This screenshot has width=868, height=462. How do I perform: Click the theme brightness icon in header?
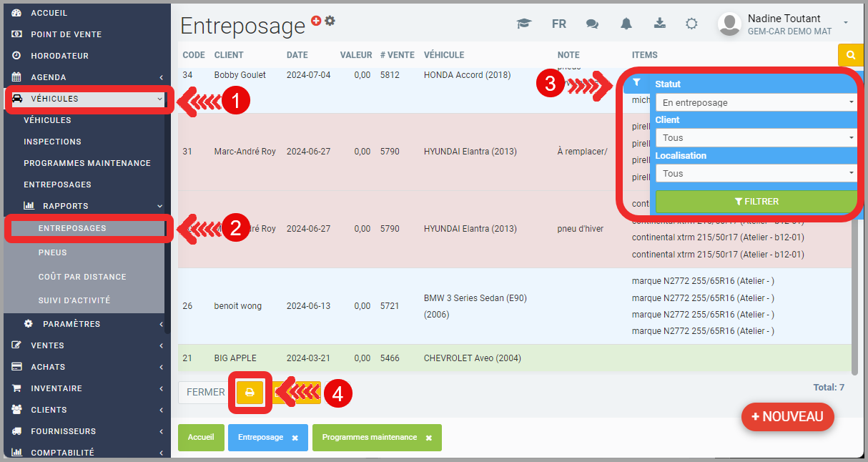click(x=691, y=24)
